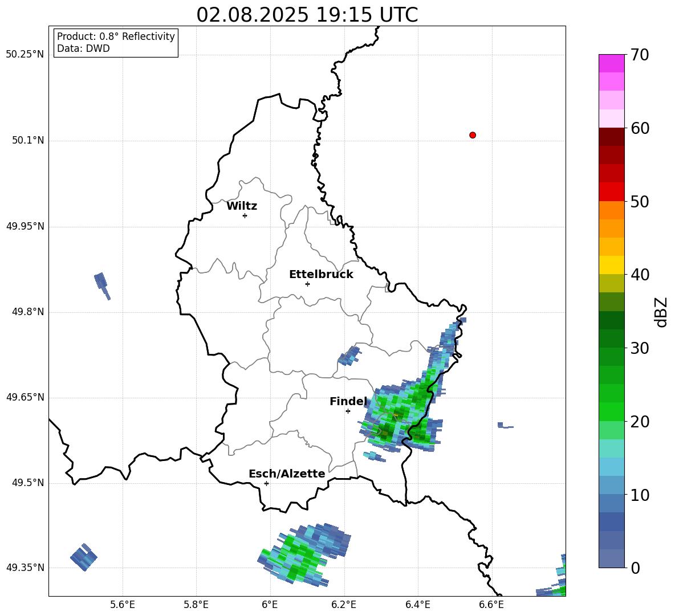
Task: Click the 70 colorbar tick label
Action: [640, 55]
